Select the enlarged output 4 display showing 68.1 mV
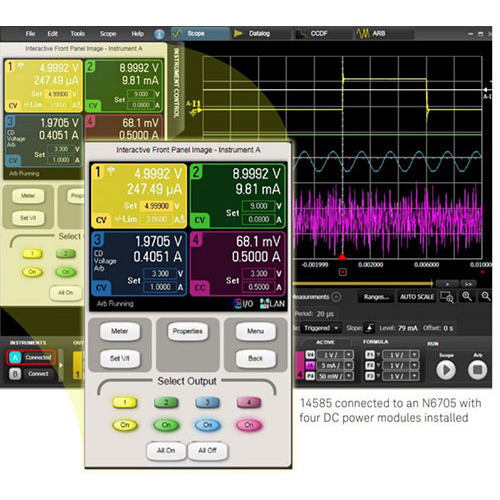Image resolution: width=500 pixels, height=500 pixels. tap(238, 263)
